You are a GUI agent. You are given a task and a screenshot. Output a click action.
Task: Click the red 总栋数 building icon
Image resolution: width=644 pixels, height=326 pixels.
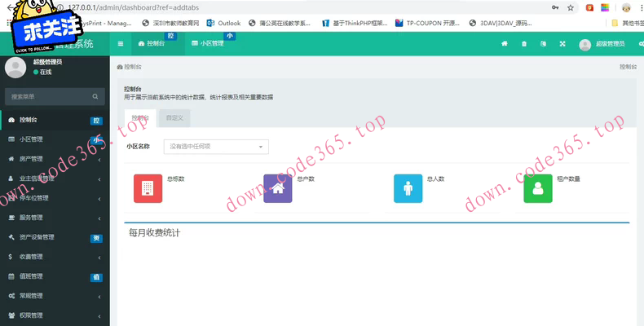pyautogui.click(x=148, y=188)
